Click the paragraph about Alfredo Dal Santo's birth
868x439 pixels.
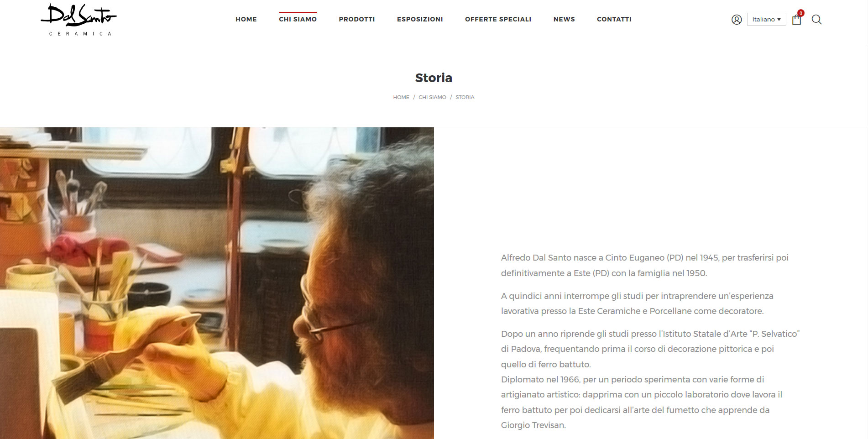(644, 265)
